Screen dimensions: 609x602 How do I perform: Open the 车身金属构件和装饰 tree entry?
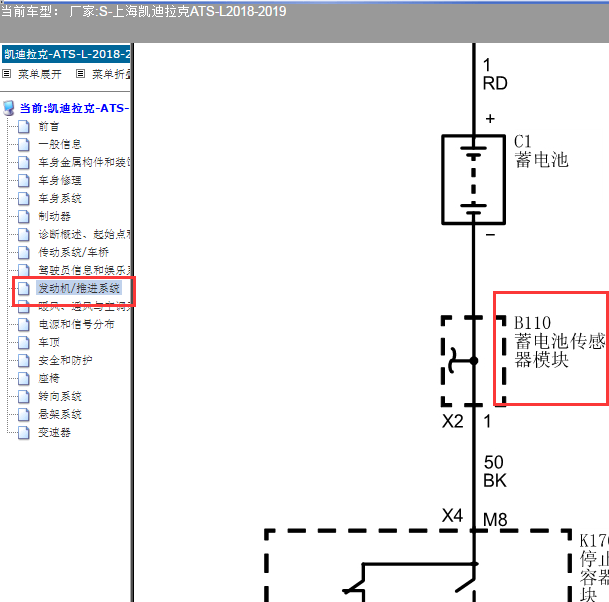(x=84, y=162)
